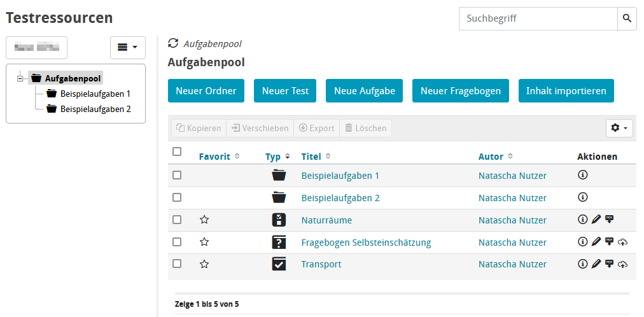The width and height of the screenshot is (644, 317).
Task: Open info for Beispielaufgaben 1
Action: 582,175
